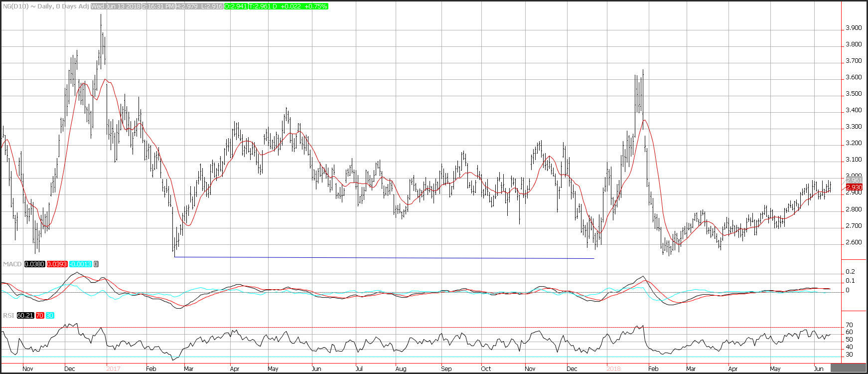Select the black RSI value 60.21
The height and width of the screenshot is (374, 868).
coord(25,316)
